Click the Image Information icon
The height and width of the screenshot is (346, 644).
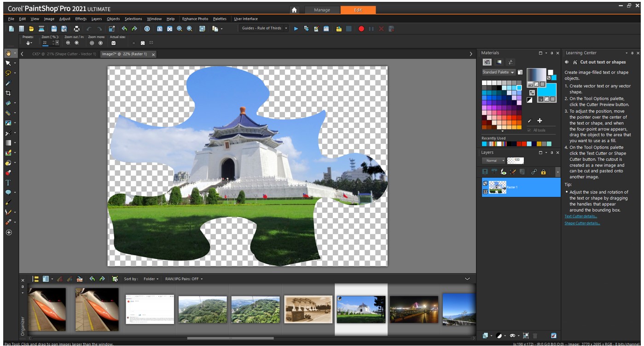pos(147,29)
